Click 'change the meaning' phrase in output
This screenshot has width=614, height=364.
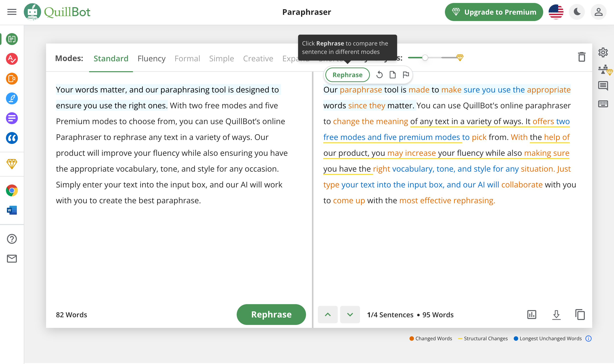click(x=370, y=121)
